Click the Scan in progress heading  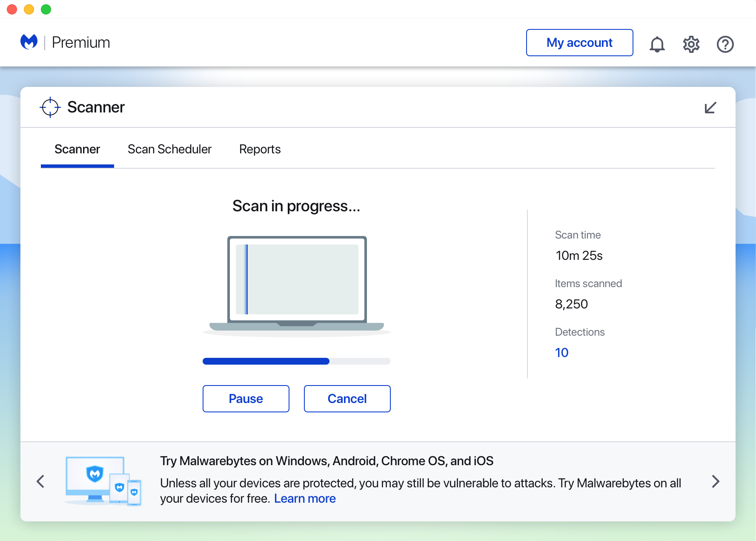point(296,206)
